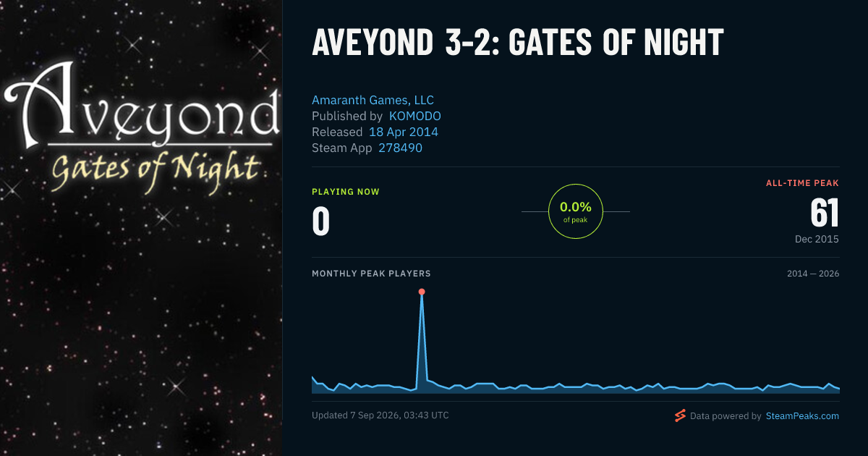The image size is (868, 456).
Task: Click the red peak marker on chart
Action: pos(422,292)
